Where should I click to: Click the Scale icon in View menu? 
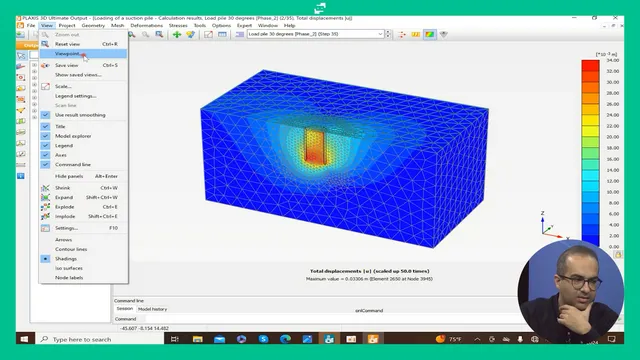tap(45, 86)
